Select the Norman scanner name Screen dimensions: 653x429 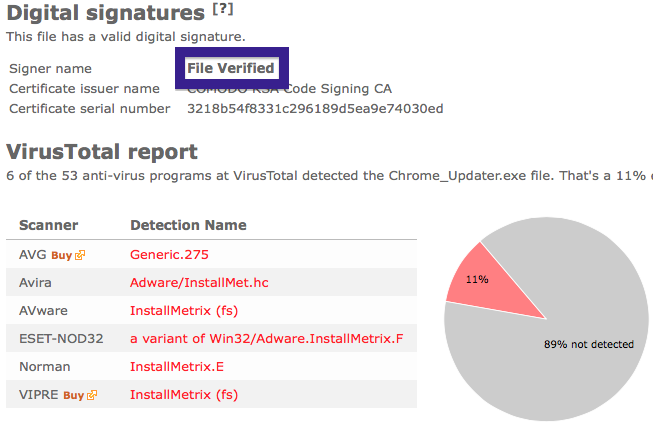[x=45, y=367]
